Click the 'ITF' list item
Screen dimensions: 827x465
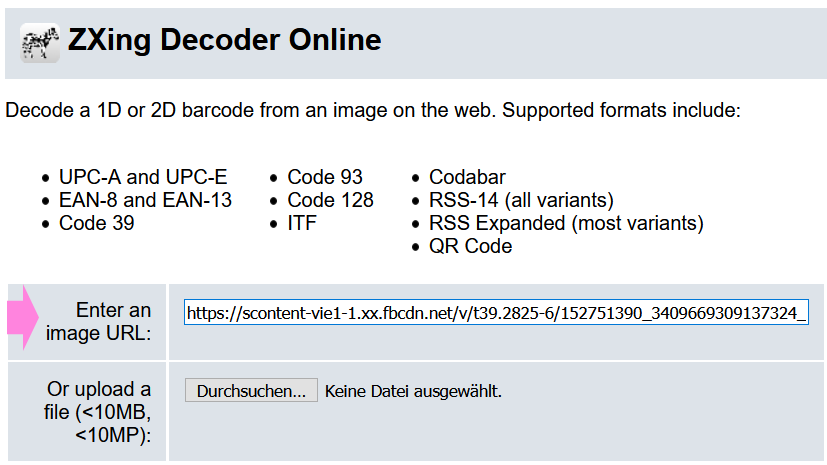[302, 223]
